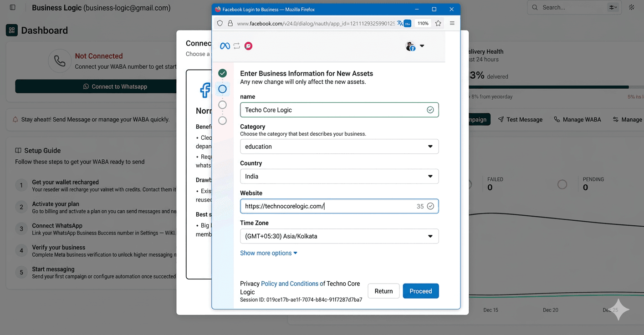Click the Test Message paper plane icon
The height and width of the screenshot is (335, 644).
[x=501, y=119]
